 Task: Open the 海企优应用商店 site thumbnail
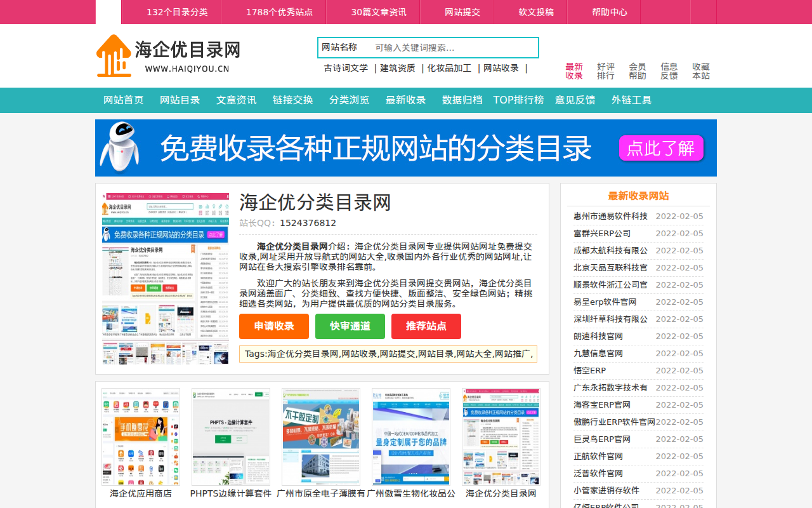(x=141, y=437)
